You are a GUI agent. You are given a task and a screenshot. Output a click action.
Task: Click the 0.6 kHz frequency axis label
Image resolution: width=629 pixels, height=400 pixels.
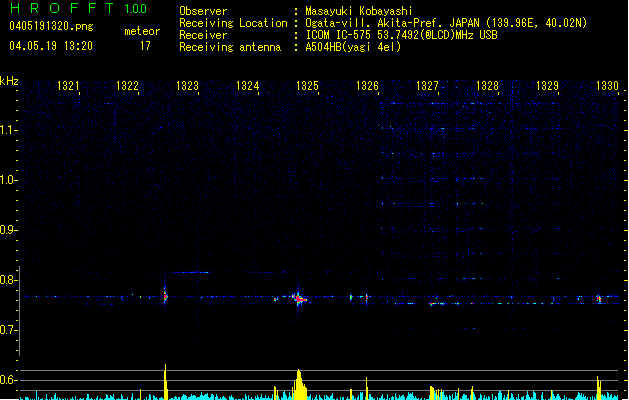8,380
